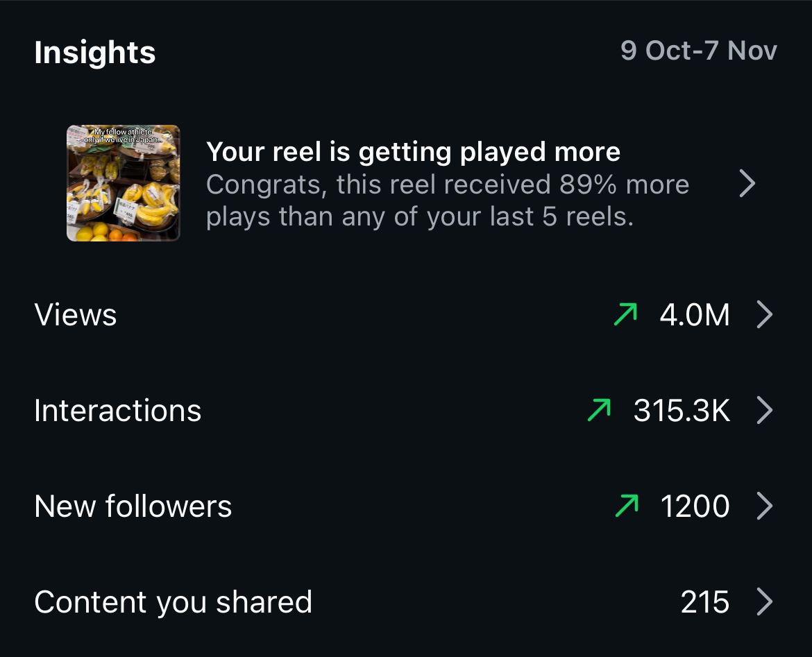The height and width of the screenshot is (657, 812).
Task: Click the 315.3K interactions value
Action: click(x=681, y=410)
